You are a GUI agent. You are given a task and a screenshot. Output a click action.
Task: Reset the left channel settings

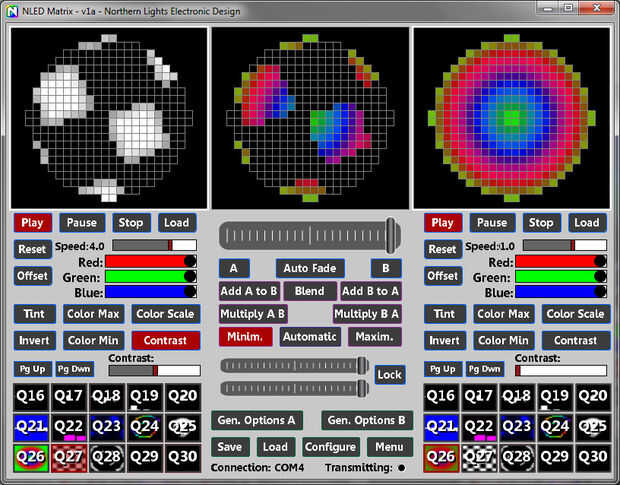[33, 250]
